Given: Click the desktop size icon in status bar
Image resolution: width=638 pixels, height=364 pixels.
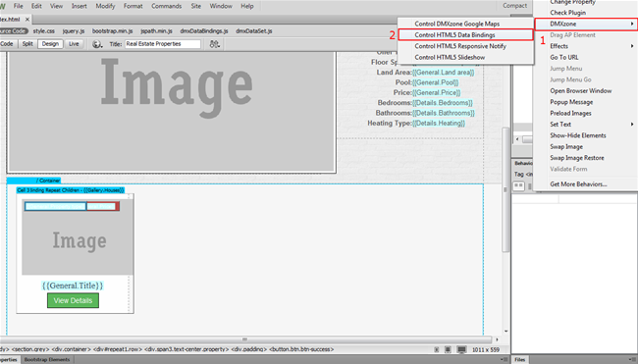Looking at the screenshot, I should [x=461, y=349].
